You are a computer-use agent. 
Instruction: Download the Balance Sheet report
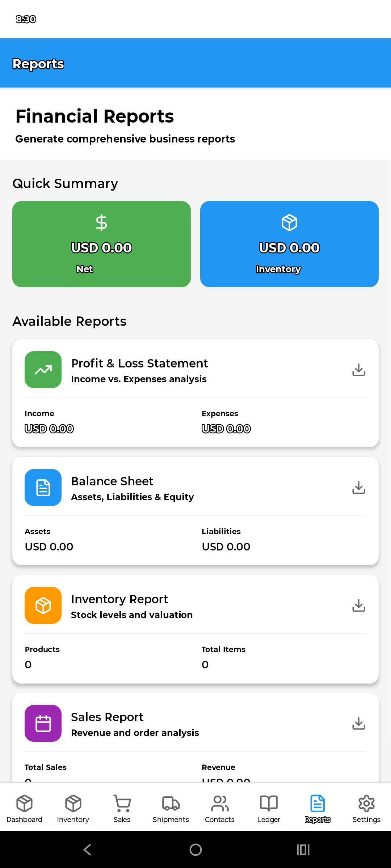358,488
